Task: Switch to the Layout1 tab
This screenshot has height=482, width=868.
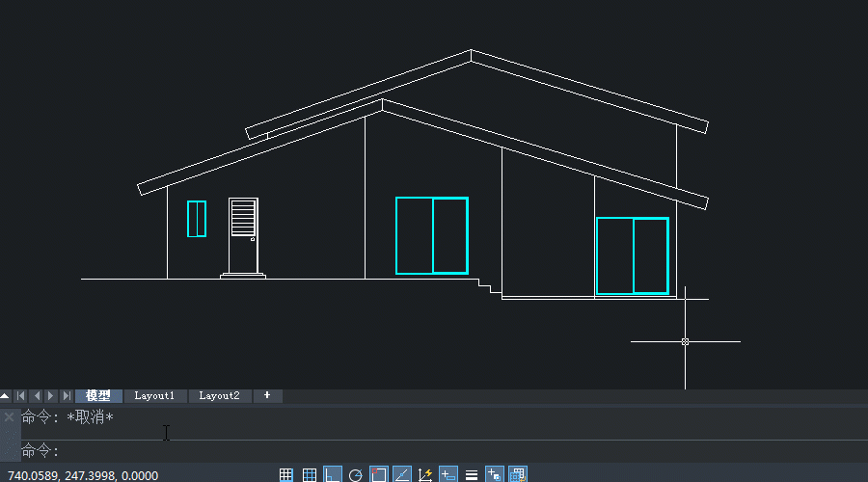Action: tap(154, 396)
